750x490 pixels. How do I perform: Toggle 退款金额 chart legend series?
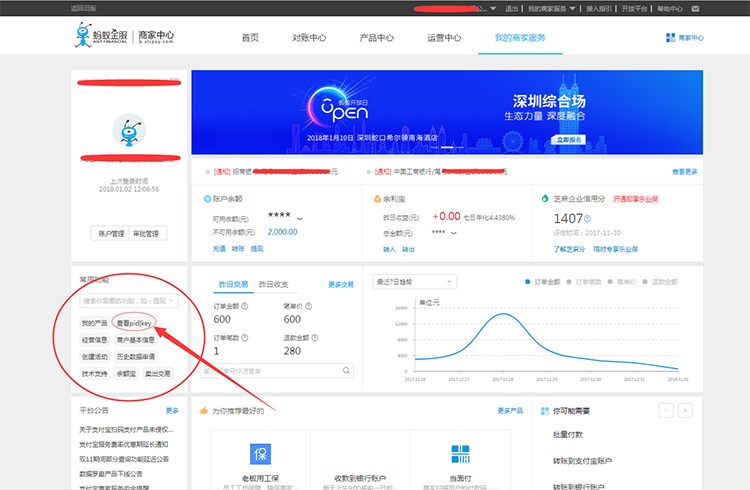click(660, 282)
